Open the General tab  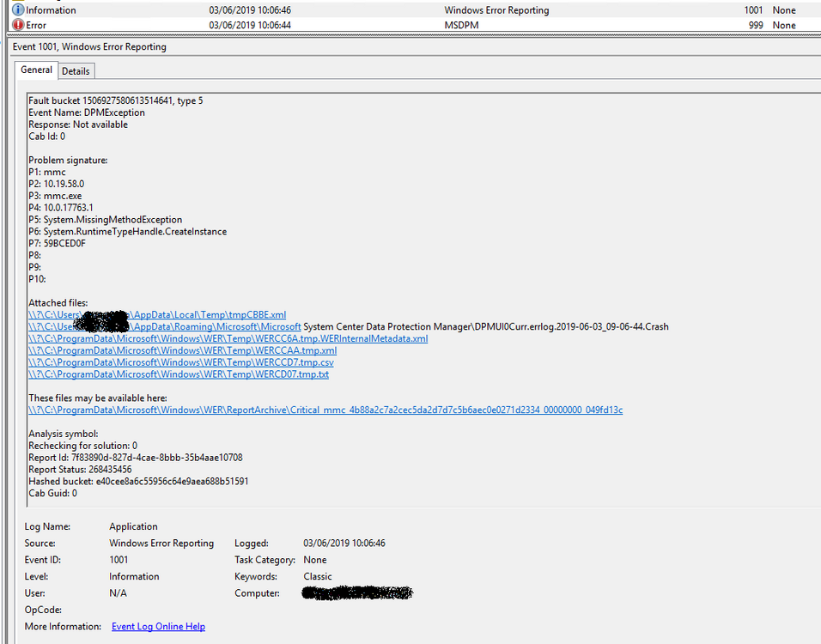tap(36, 70)
